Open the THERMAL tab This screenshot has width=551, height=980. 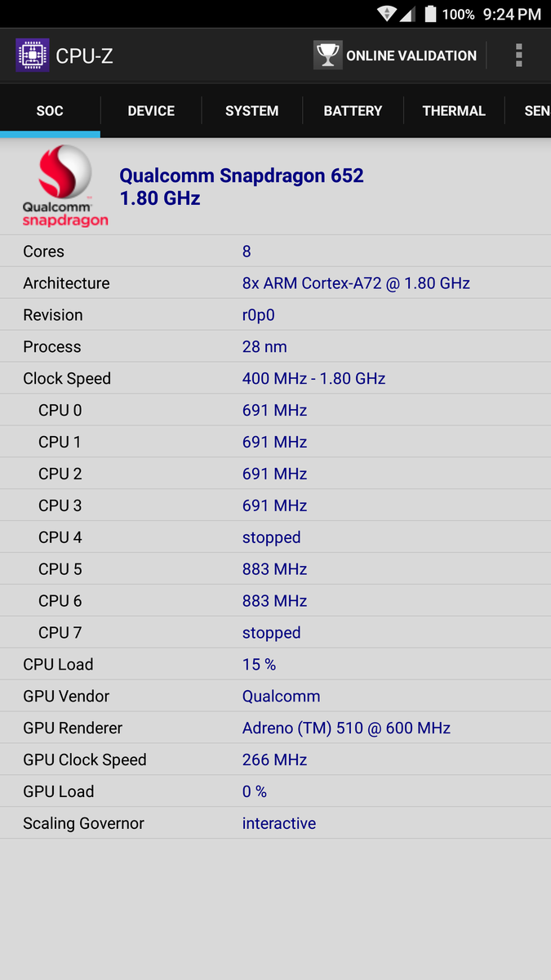point(454,111)
